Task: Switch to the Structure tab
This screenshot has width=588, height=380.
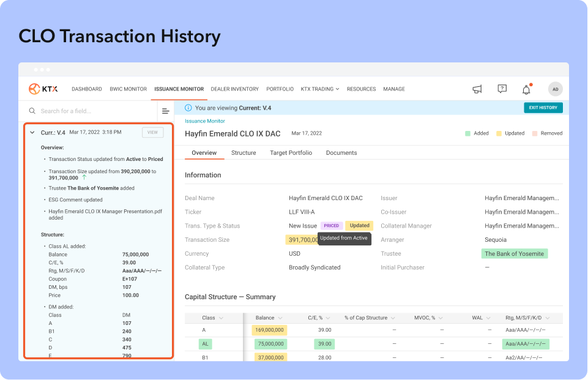Action: tap(244, 153)
